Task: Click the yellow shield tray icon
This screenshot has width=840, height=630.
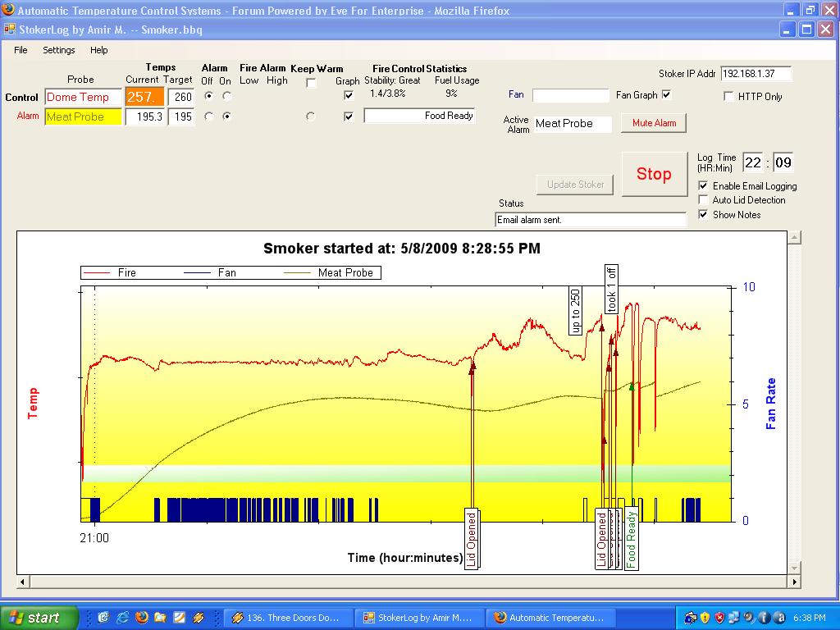Action: 705,617
